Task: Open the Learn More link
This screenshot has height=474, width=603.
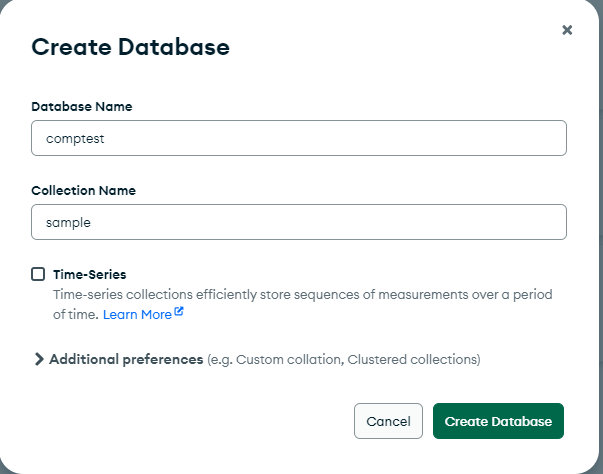Action: pos(137,314)
